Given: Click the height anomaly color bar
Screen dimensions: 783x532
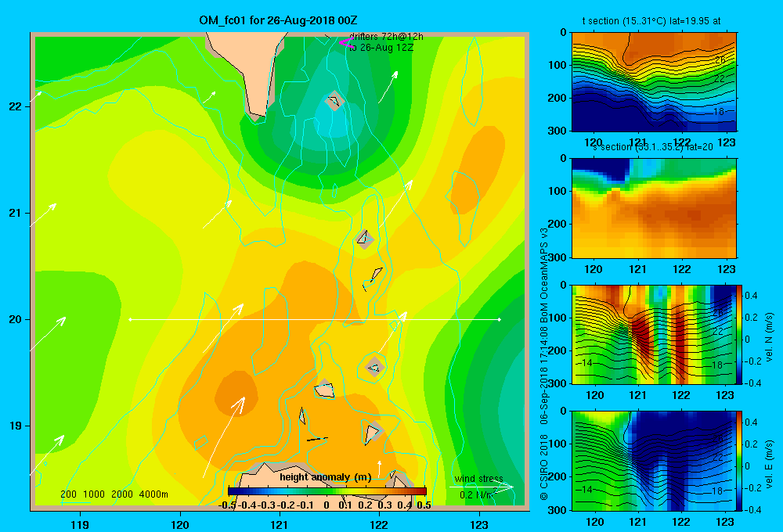Looking at the screenshot, I should [327, 491].
